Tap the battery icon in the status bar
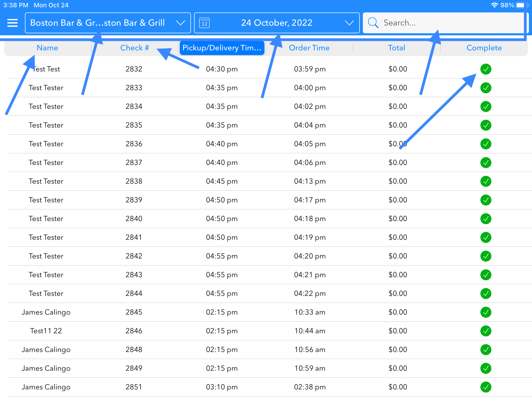532x399 pixels. (x=522, y=5)
